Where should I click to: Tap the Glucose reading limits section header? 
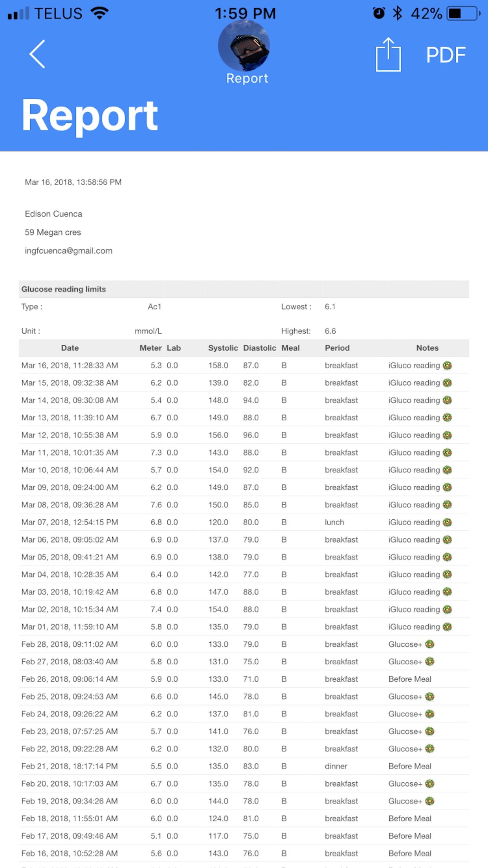coord(64,289)
